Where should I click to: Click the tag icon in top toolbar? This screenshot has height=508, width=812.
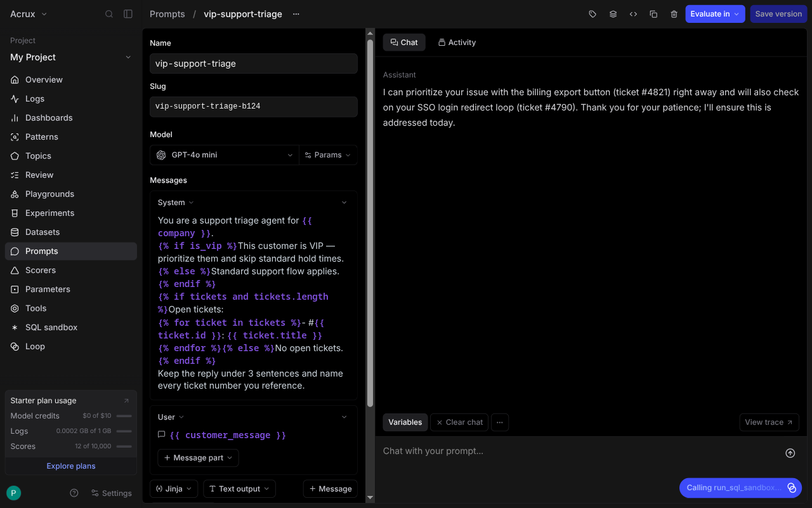pyautogui.click(x=593, y=14)
